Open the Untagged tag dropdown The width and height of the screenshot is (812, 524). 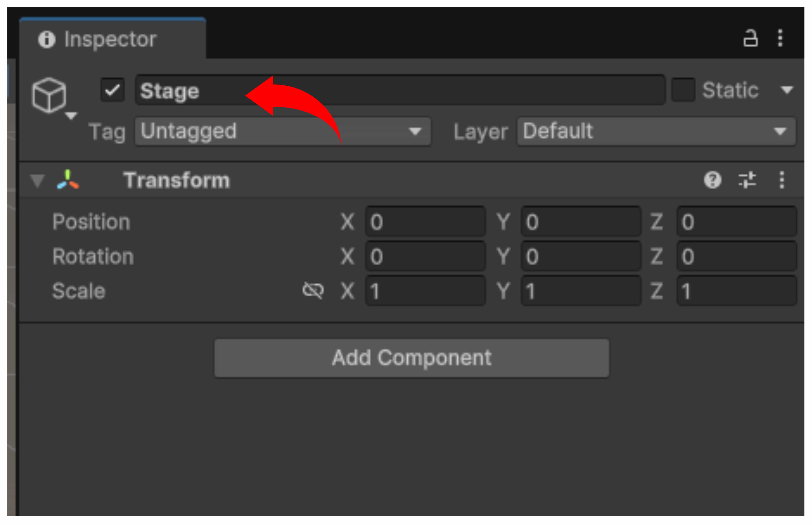coord(283,132)
